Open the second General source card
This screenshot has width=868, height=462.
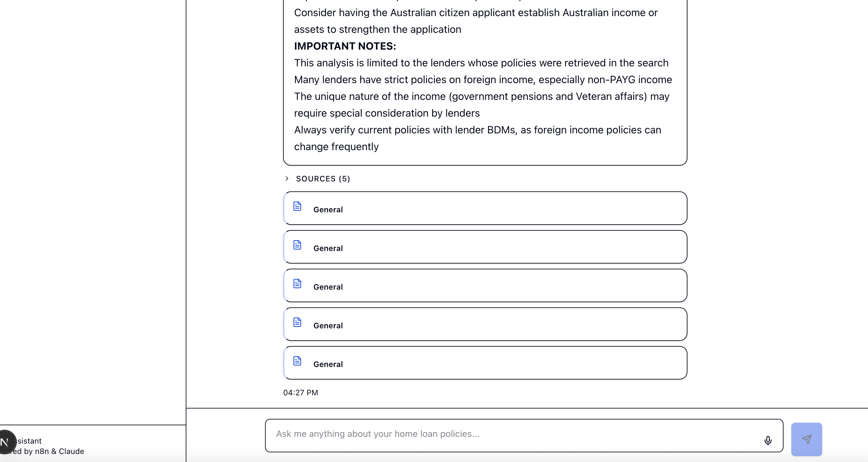[x=485, y=247]
